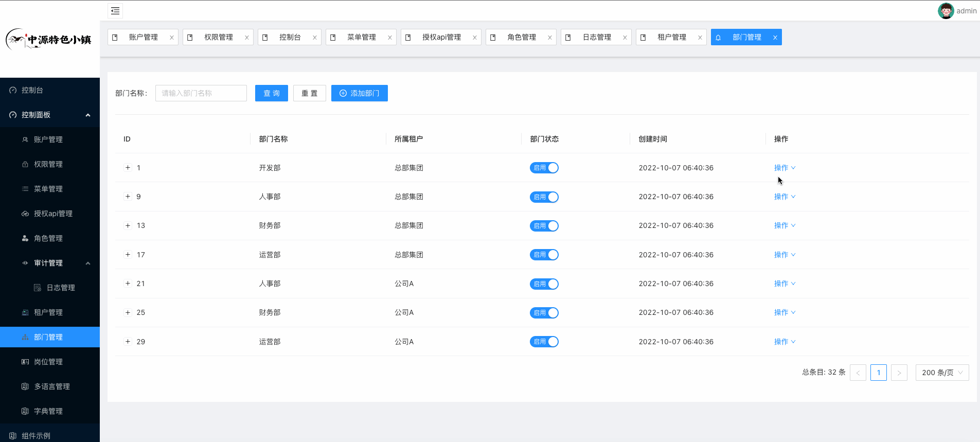980x442 pixels.
Task: Click the admin user avatar
Action: coord(946,11)
